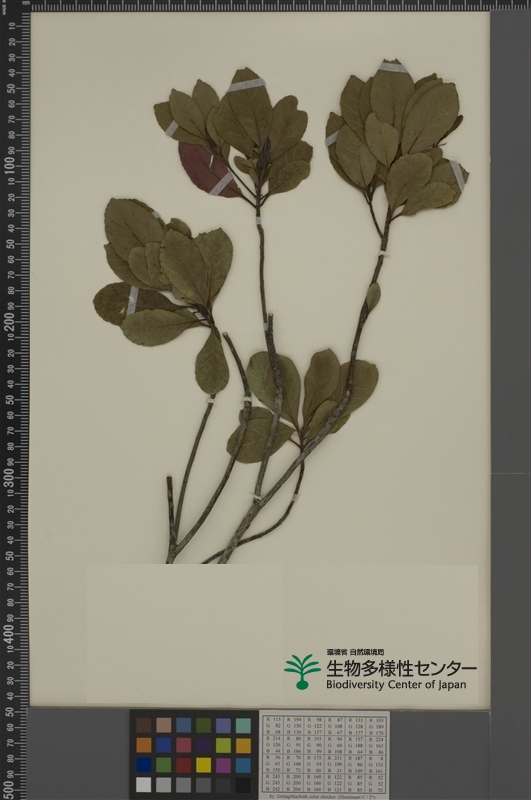The width and height of the screenshot is (531, 800).
Task: Click the 400 mark on the ruler
Action: pyautogui.click(x=10, y=631)
